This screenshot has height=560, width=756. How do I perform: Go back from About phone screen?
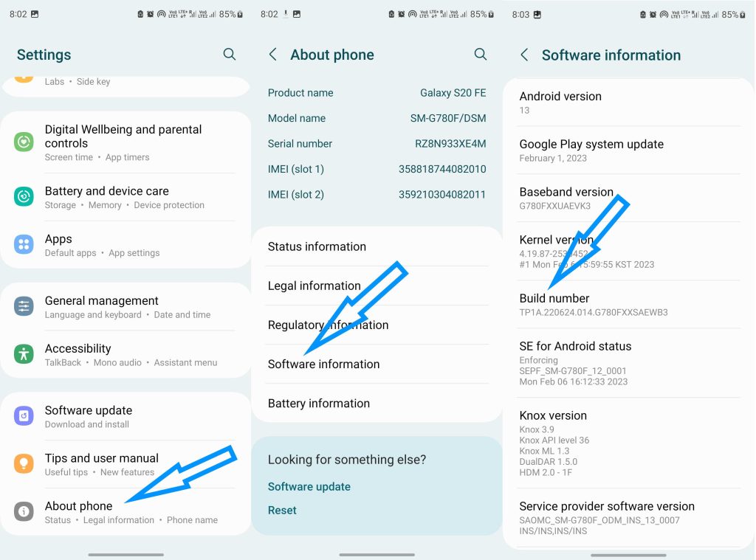coord(273,55)
